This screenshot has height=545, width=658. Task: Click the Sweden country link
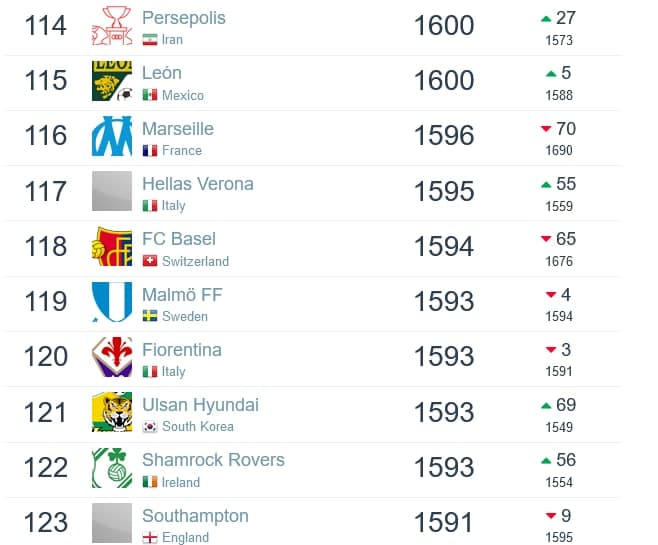pos(185,316)
